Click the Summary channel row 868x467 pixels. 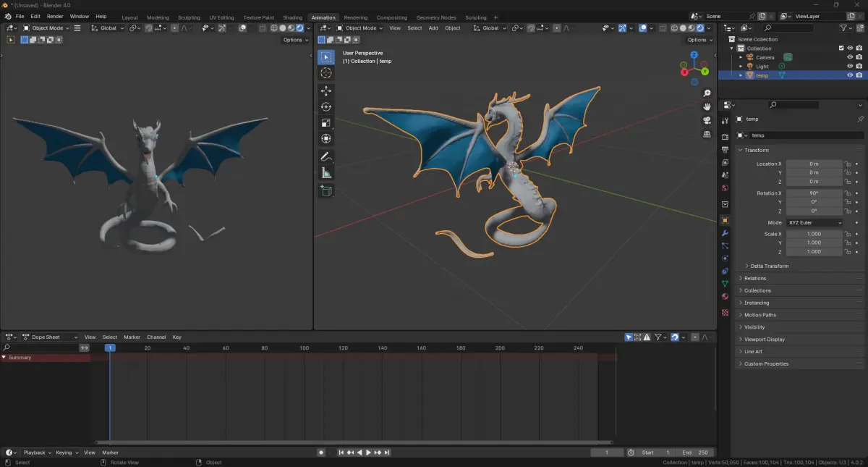46,358
